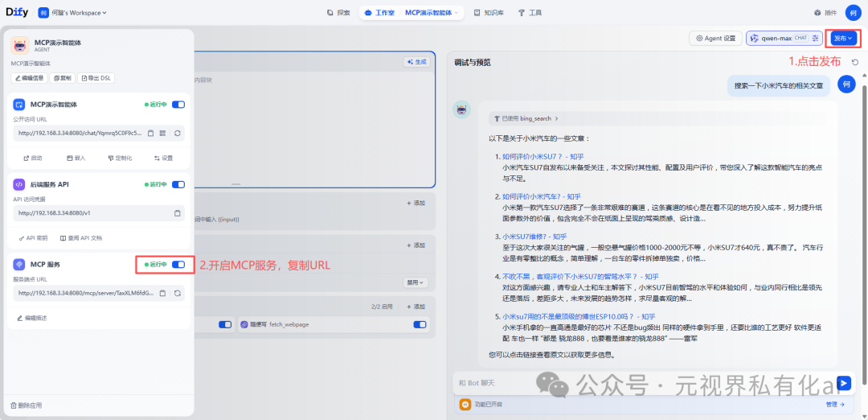Open the 管理 features link
868x420 pixels.
835,405
